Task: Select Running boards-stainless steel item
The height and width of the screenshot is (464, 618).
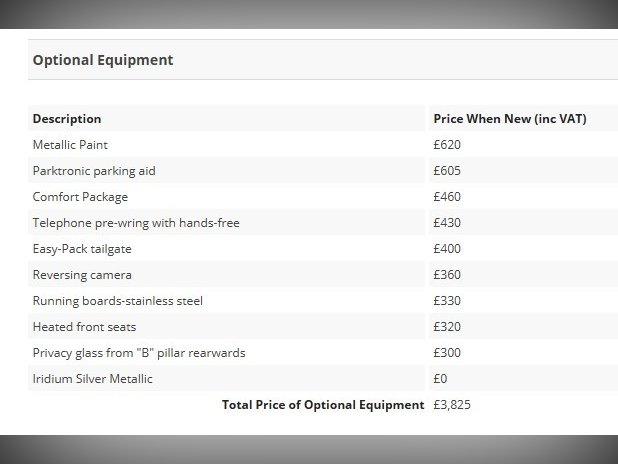Action: coord(117,301)
